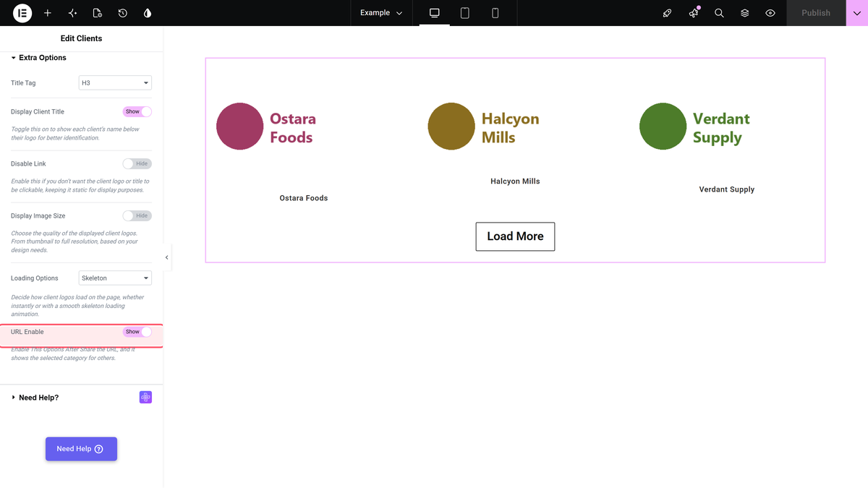Switch to mobile device view
This screenshot has width=868, height=488.
point(495,13)
